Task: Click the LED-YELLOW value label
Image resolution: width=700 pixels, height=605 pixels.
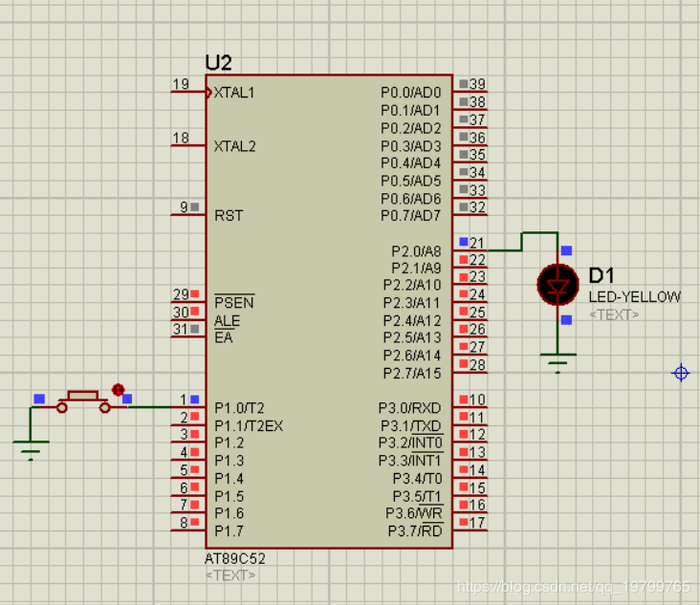Action: (x=634, y=296)
